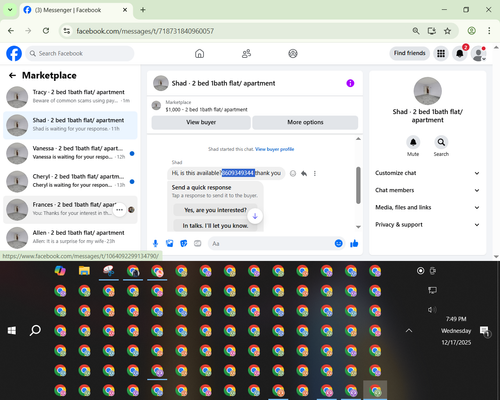
Task: Attach a photo with the image icon
Action: [x=170, y=244]
